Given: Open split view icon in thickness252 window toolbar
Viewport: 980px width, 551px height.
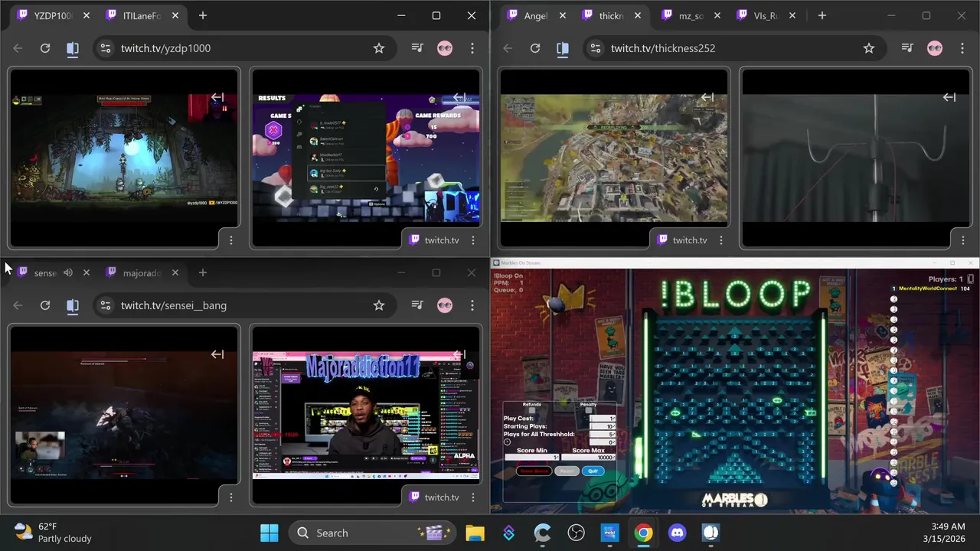Looking at the screenshot, I should tap(563, 48).
